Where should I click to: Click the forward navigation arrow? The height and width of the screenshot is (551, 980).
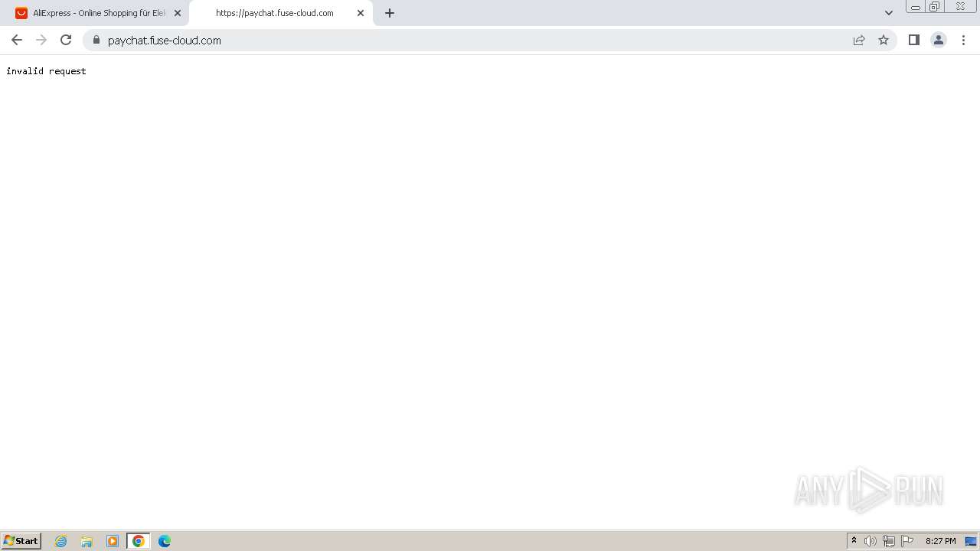tap(41, 40)
